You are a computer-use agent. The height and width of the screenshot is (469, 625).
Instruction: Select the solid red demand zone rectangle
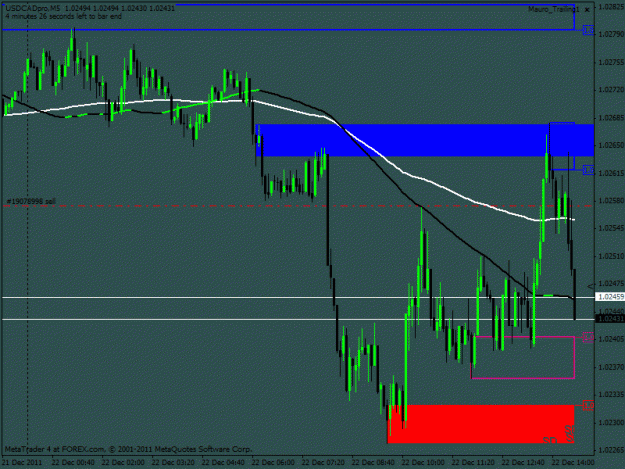click(481, 424)
